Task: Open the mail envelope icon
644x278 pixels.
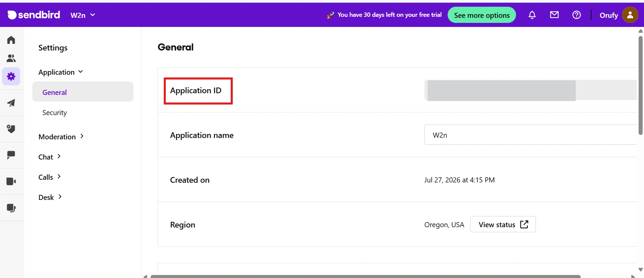Action: [554, 15]
